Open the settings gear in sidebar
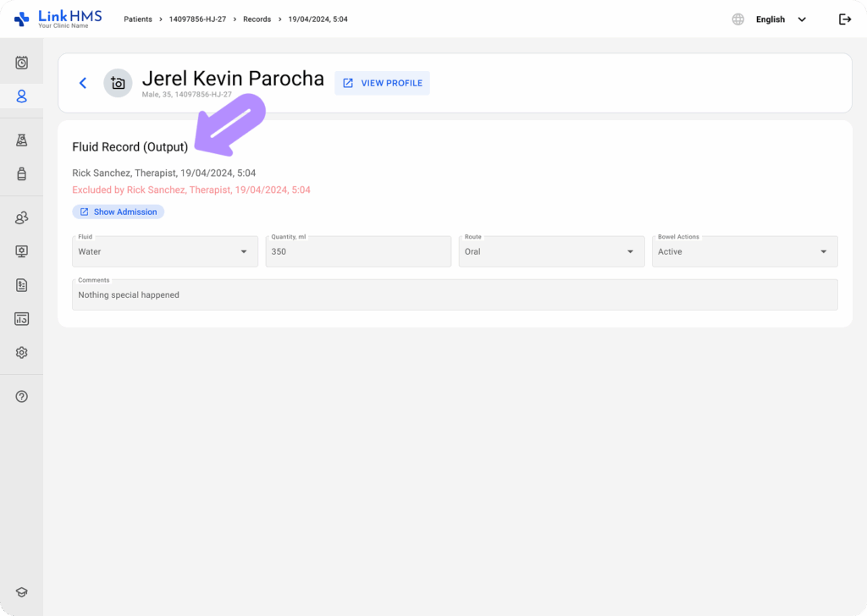The height and width of the screenshot is (616, 867). click(22, 353)
